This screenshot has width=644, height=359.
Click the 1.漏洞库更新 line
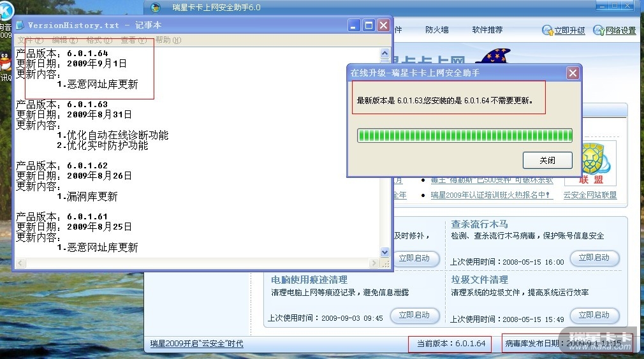coord(87,196)
